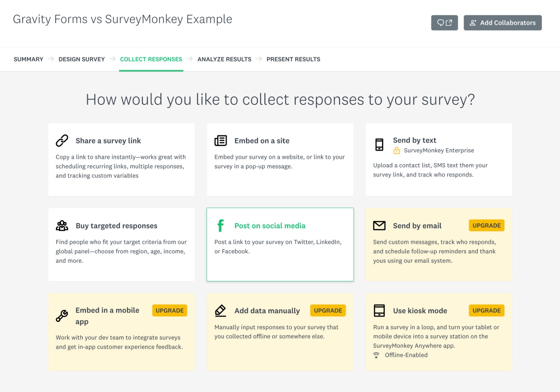The width and height of the screenshot is (560, 392).
Task: Select Buy targeted responses title
Action: coord(116,226)
